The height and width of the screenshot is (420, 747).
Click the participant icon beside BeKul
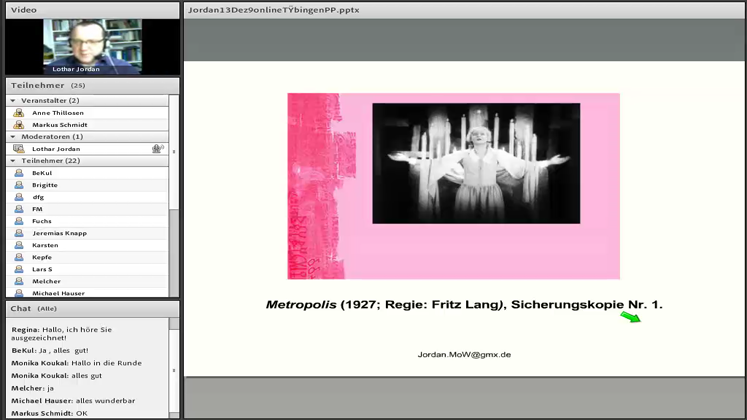(x=18, y=173)
